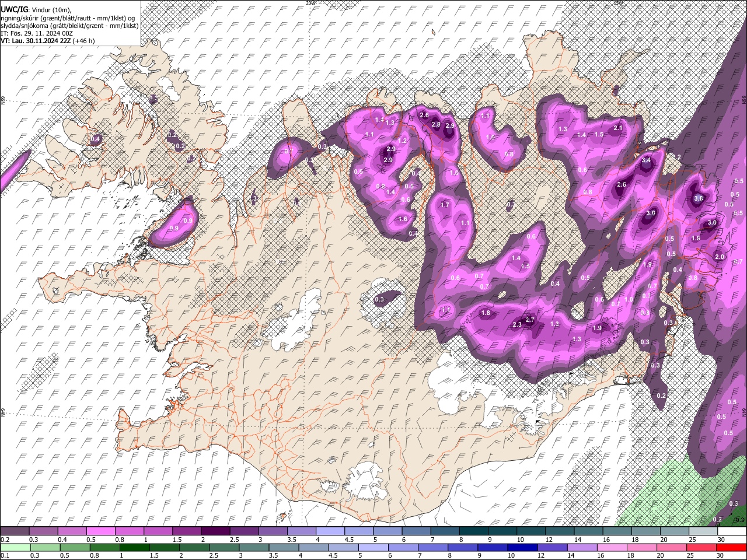Click the 2.7 precipitation value on the map

coord(530,320)
